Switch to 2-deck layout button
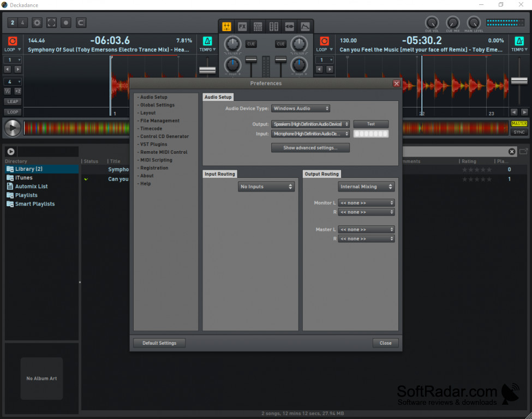 [13, 23]
